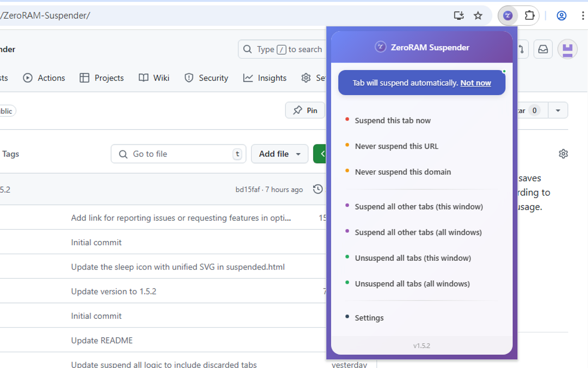
Task: Open "Update the sleep icon" commit message
Action: click(178, 267)
